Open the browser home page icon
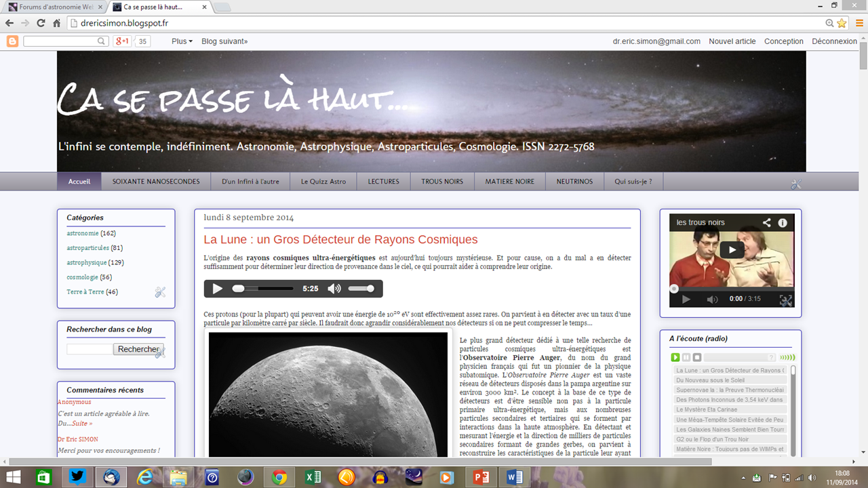Screen dimensions: 868x488 click(x=56, y=23)
